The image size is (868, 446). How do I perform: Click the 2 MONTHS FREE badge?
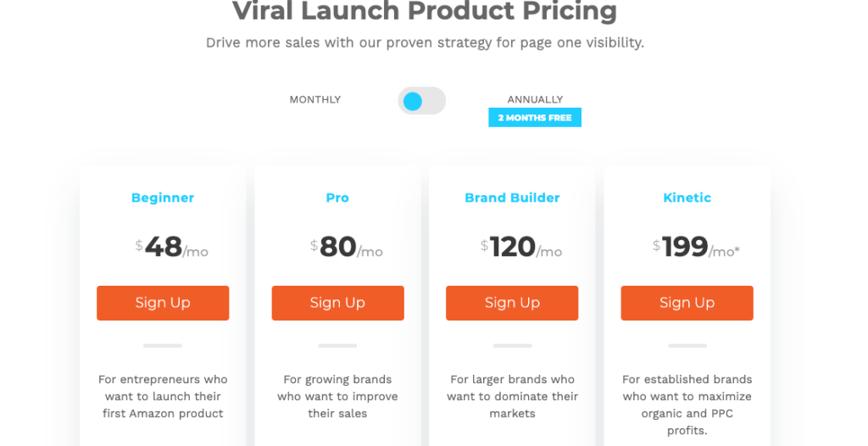coord(535,118)
